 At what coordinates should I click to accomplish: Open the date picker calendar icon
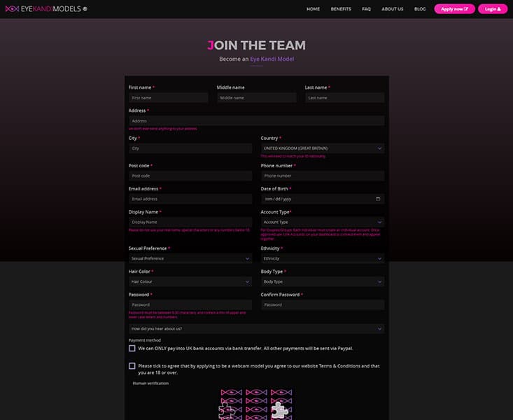pos(378,199)
